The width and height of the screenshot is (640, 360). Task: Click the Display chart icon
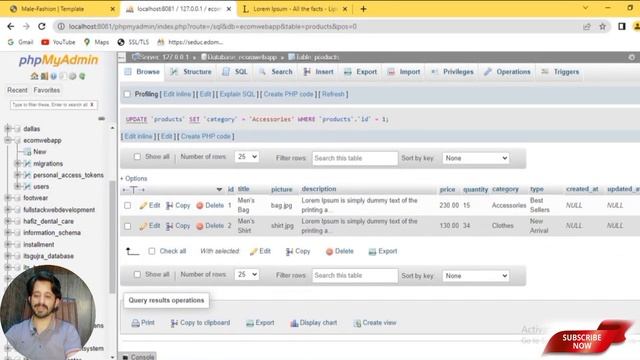pyautogui.click(x=294, y=323)
